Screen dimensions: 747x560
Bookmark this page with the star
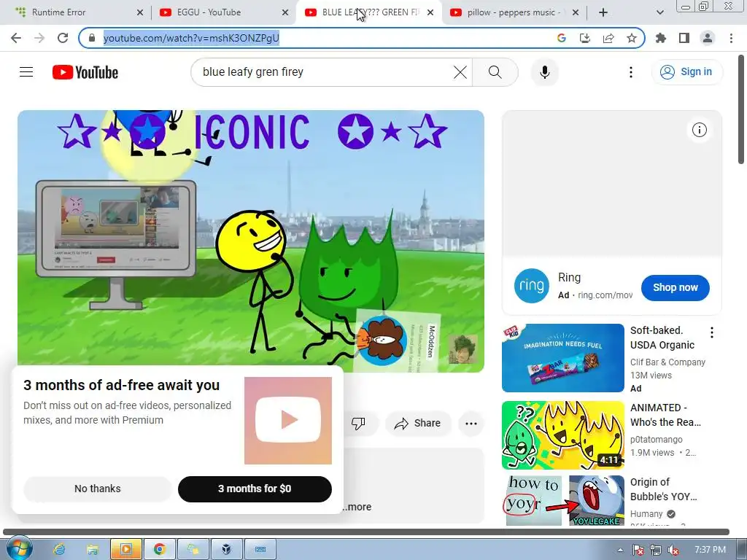click(632, 38)
